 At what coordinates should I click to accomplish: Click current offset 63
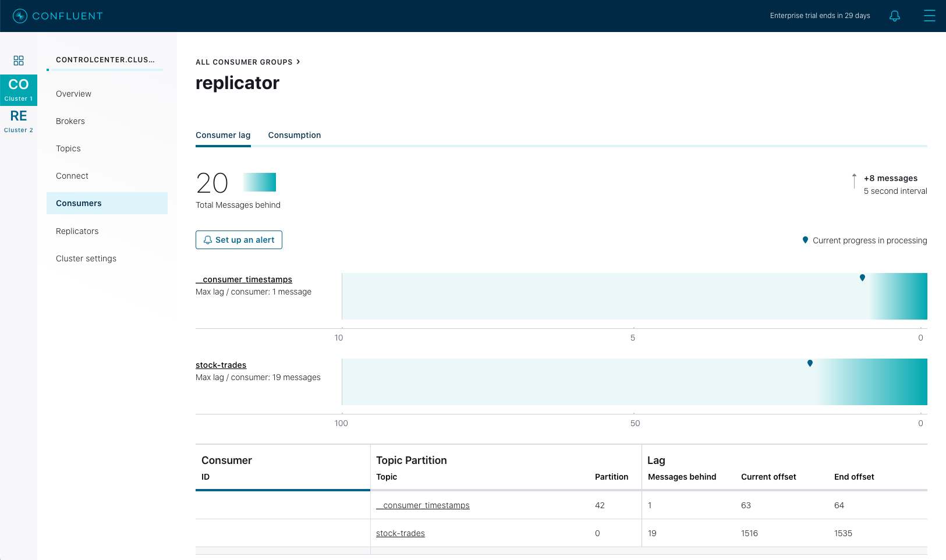[x=746, y=505]
